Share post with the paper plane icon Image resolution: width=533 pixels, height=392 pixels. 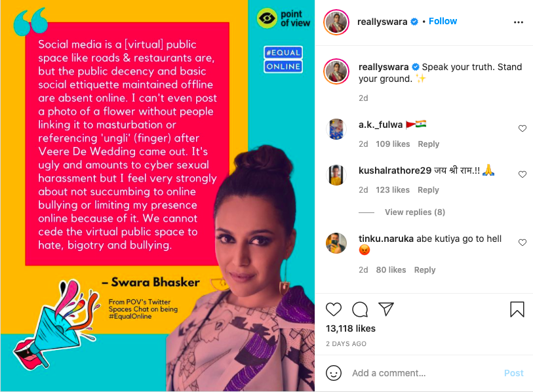386,309
